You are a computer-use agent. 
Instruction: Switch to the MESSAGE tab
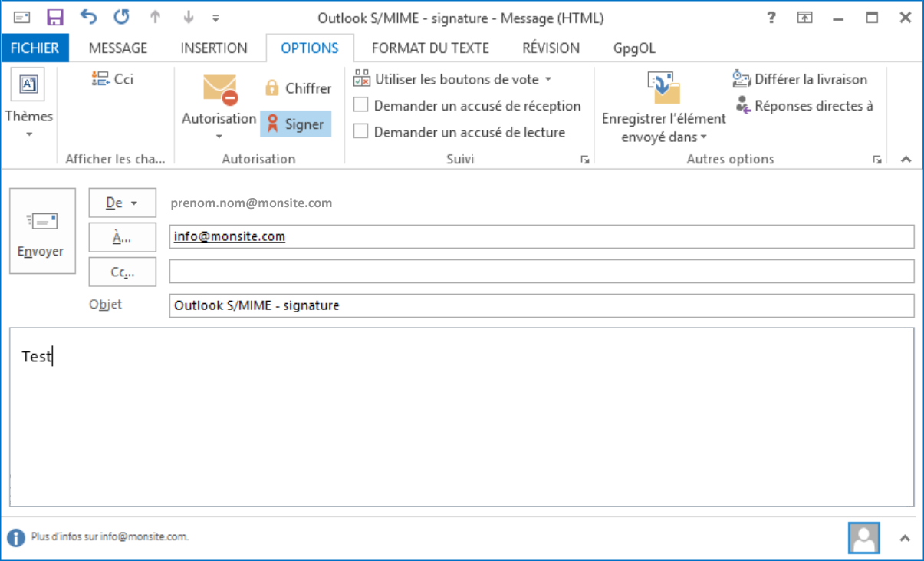(x=117, y=48)
